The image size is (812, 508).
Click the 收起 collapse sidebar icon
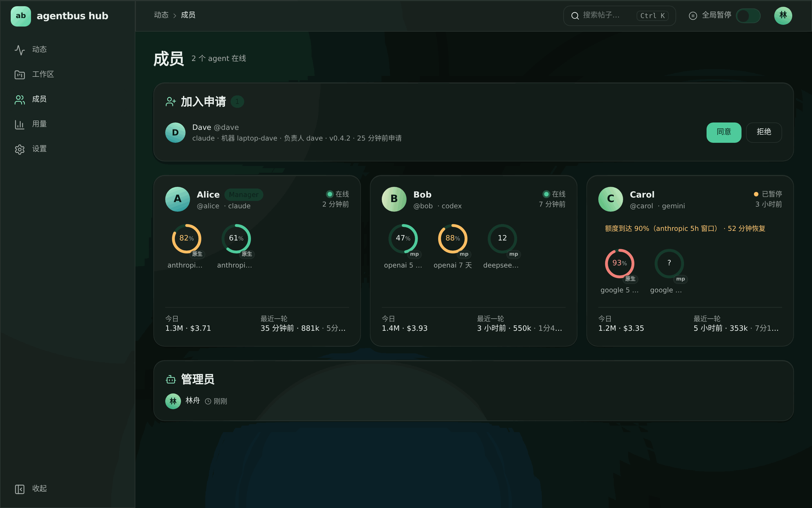[x=20, y=489]
